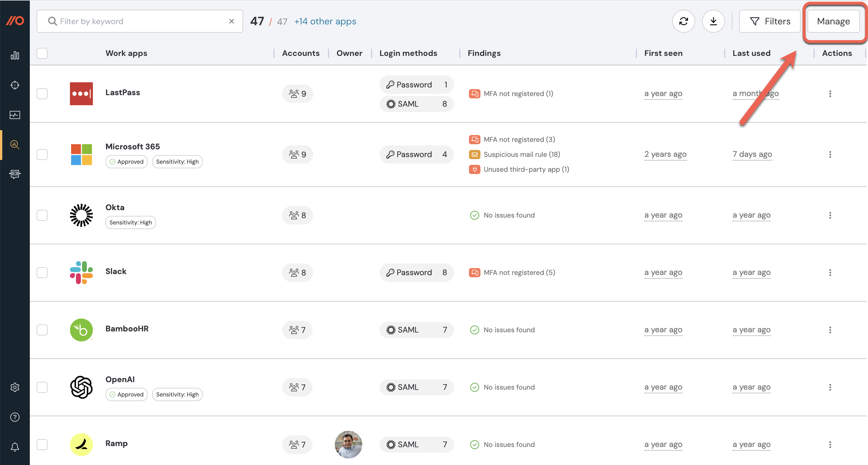The width and height of the screenshot is (868, 465).
Task: Select the OpenAI row checkbox
Action: (42, 387)
